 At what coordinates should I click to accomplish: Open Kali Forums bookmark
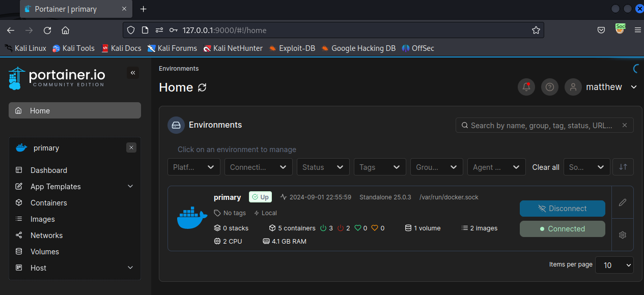(172, 48)
